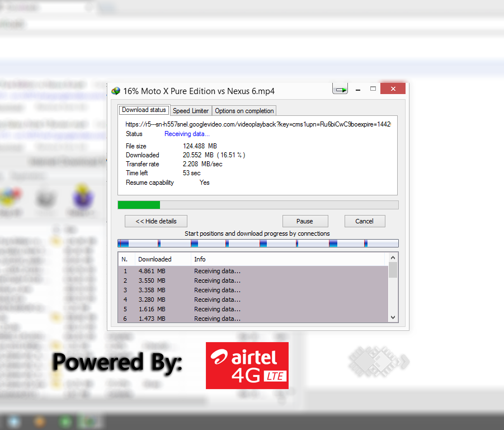This screenshot has height=430, width=504.
Task: Click the '1.473 MB' cell of connection 6
Action: [152, 319]
